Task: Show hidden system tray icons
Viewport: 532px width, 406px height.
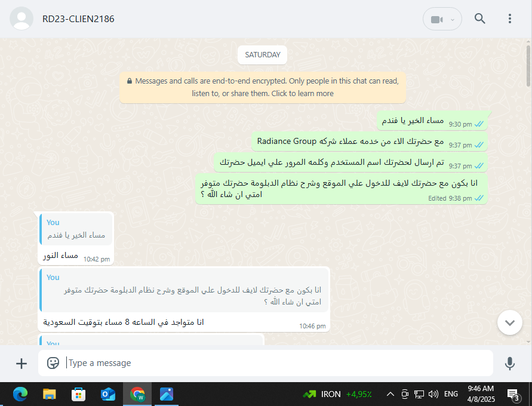Action: pyautogui.click(x=390, y=394)
